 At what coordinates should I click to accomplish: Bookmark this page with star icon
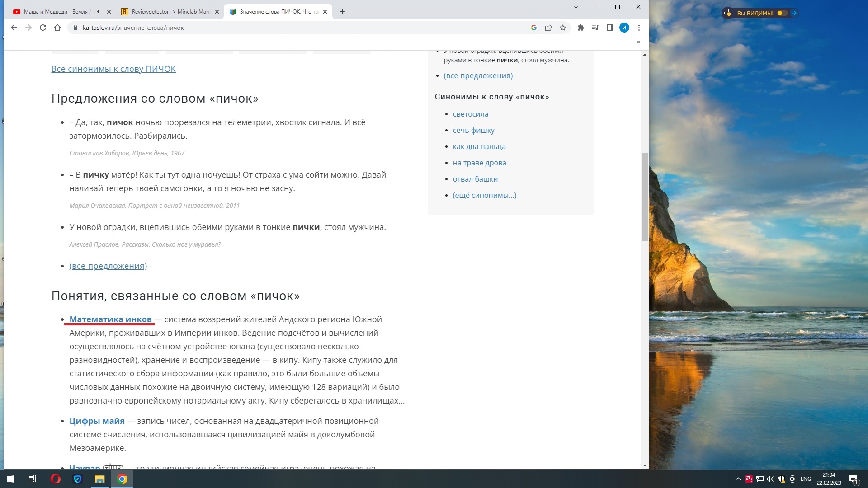(x=563, y=28)
